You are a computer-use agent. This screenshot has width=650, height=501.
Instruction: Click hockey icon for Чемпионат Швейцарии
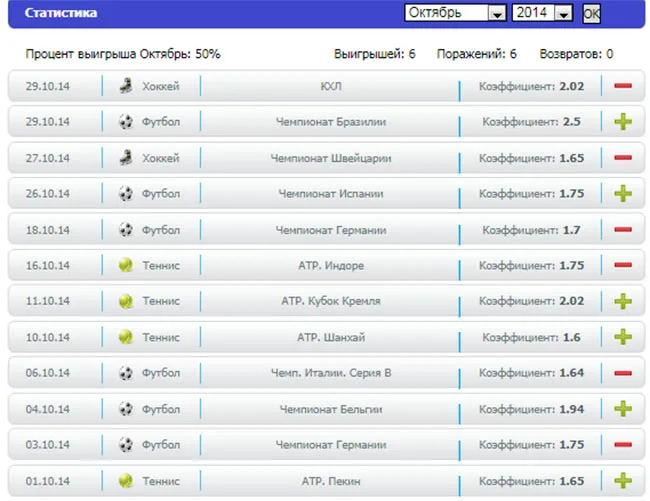tap(126, 158)
